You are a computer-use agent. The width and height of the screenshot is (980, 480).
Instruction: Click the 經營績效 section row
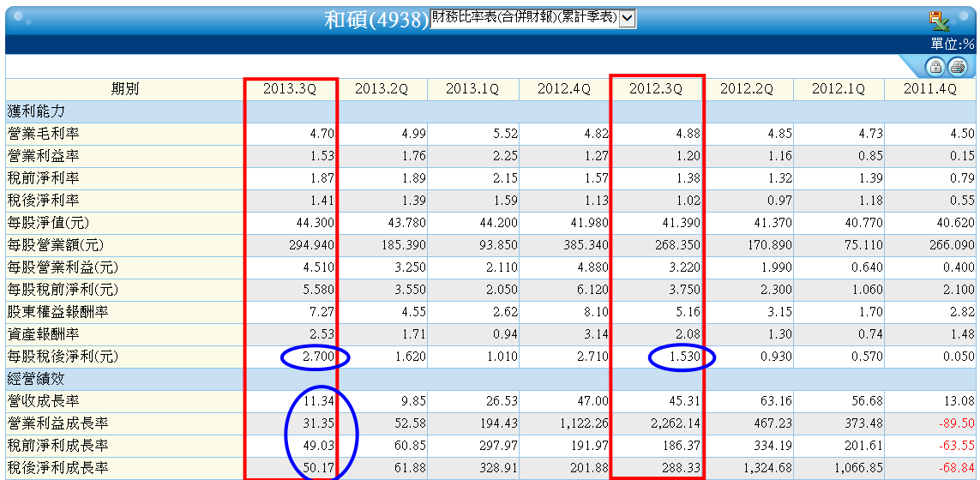pos(490,380)
